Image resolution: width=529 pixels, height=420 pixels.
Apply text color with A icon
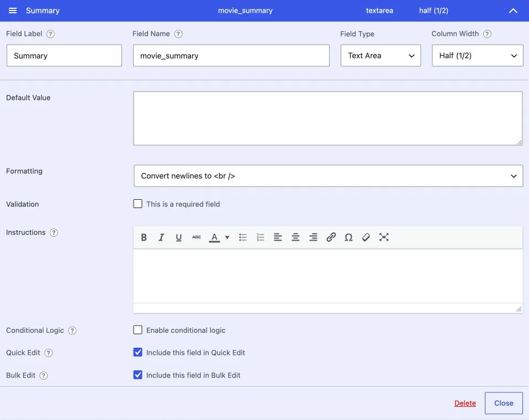[x=214, y=237]
